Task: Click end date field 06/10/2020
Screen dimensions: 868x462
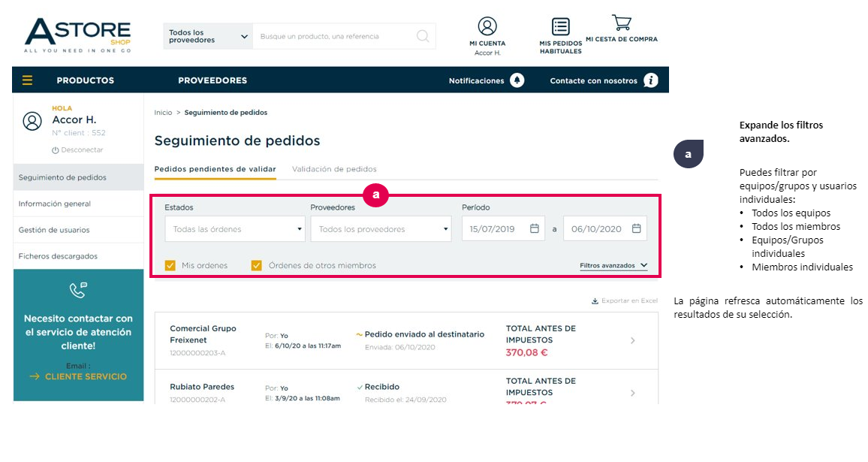Action: (605, 229)
